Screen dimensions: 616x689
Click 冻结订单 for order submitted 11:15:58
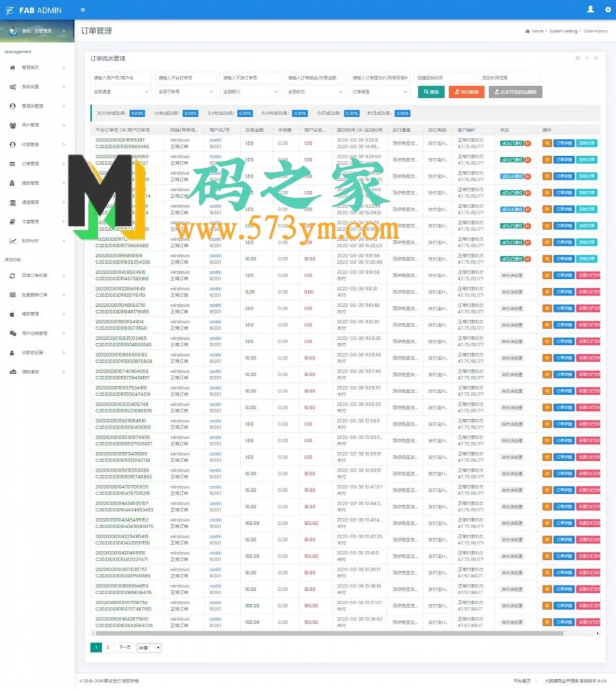pyautogui.click(x=587, y=259)
